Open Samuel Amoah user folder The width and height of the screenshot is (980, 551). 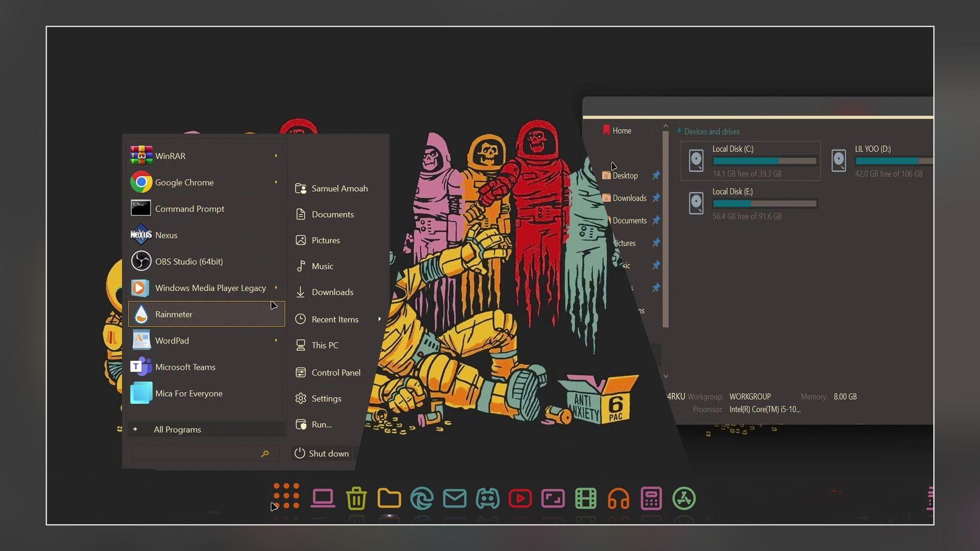click(x=332, y=189)
